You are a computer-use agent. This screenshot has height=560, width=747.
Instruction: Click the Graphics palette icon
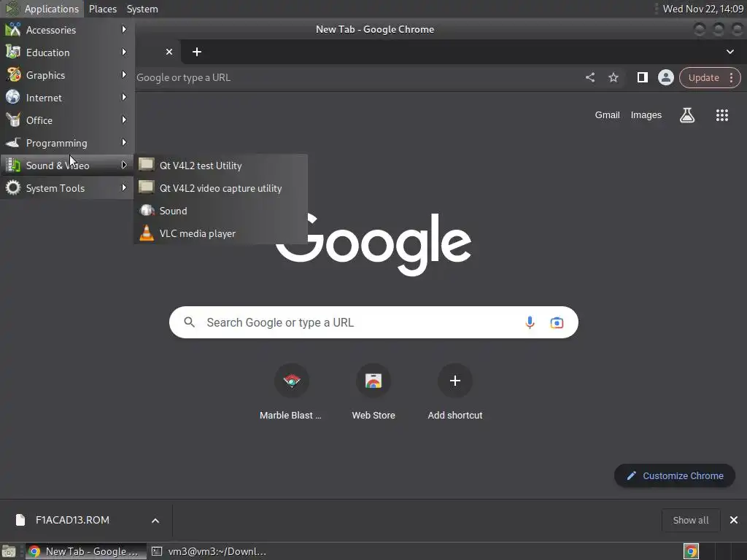13,74
